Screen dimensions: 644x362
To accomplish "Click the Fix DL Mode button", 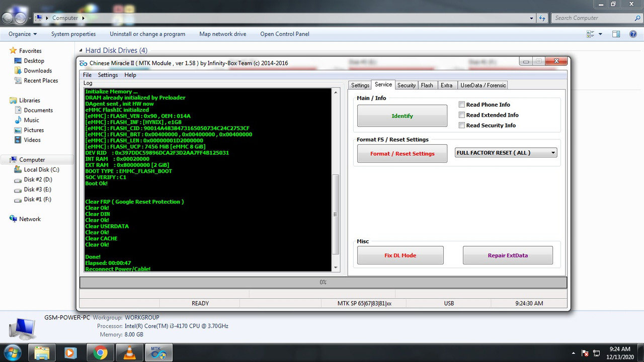I will (400, 255).
